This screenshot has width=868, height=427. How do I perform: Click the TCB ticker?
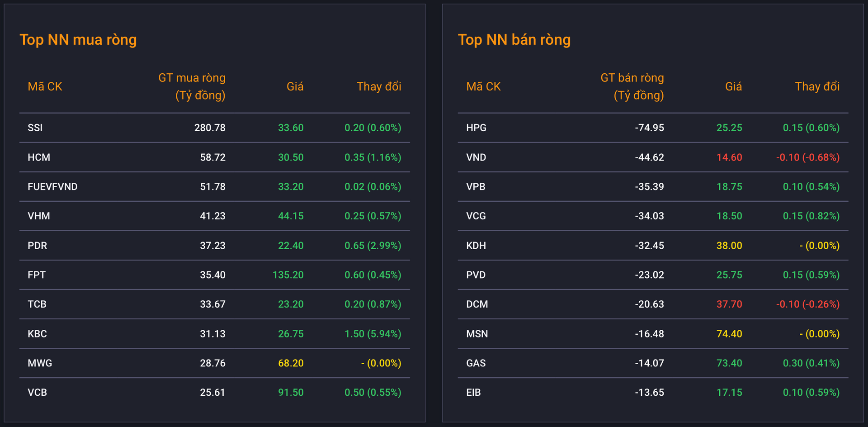(x=37, y=304)
